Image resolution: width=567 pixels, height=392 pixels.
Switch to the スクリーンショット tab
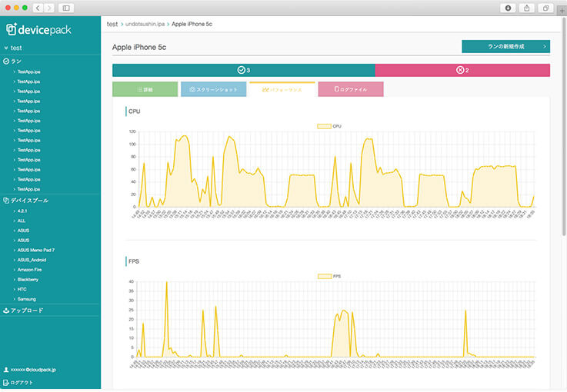[214, 89]
